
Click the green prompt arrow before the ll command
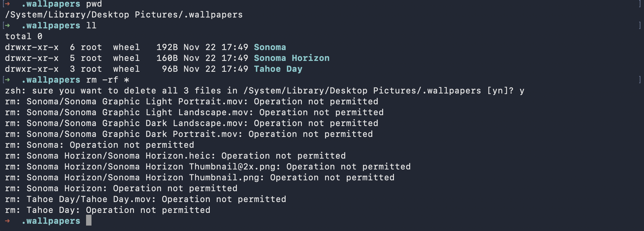(8, 25)
